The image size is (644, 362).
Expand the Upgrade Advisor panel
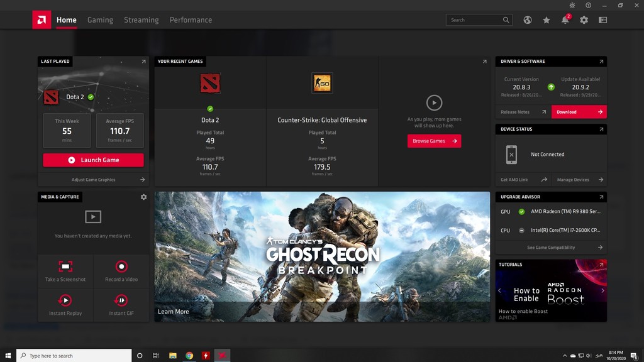(x=601, y=197)
